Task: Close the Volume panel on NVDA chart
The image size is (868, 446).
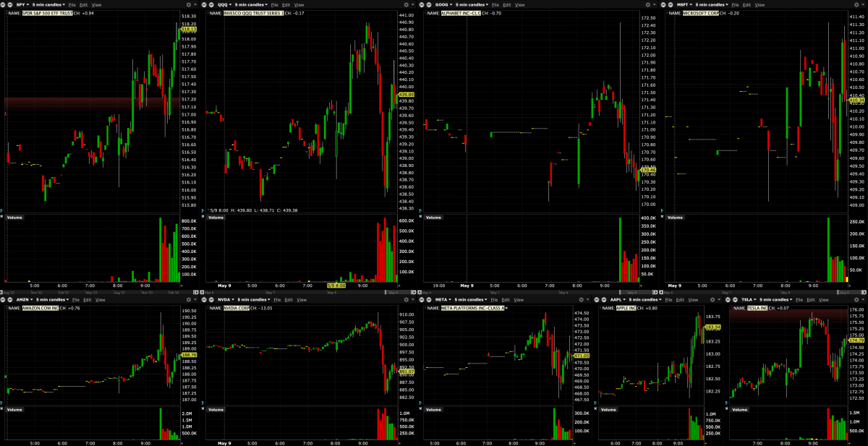Action: 203,409
